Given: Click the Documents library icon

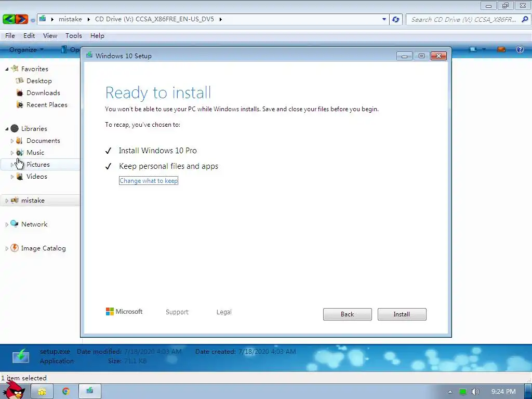Looking at the screenshot, I should [20, 140].
